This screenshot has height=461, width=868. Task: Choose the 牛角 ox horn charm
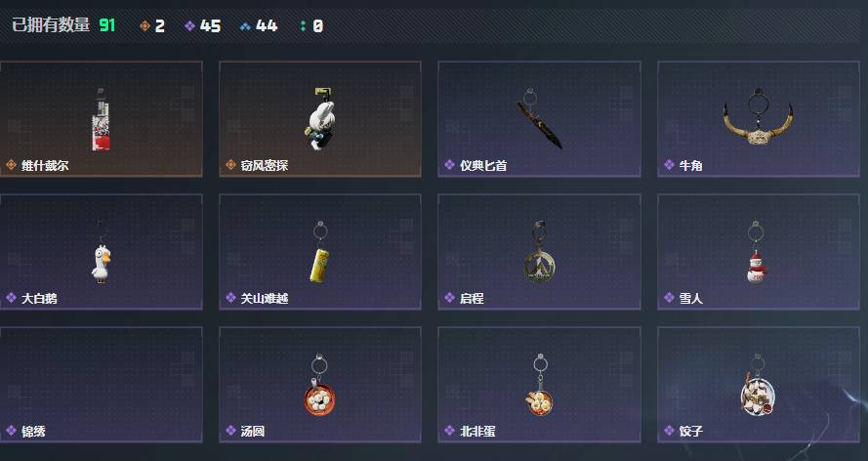[759, 119]
